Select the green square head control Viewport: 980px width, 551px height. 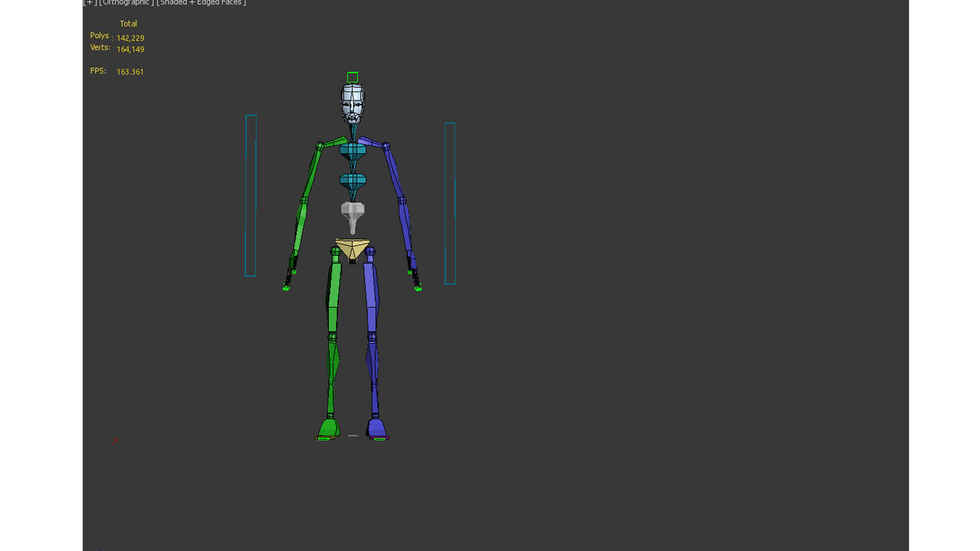(x=352, y=78)
